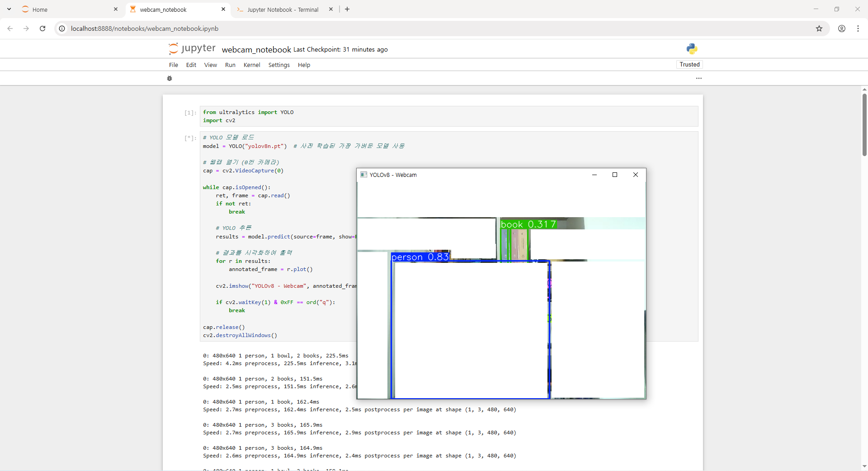Close the webcam_notebook browser tab
Viewport: 868px width, 471px height.
coord(223,9)
